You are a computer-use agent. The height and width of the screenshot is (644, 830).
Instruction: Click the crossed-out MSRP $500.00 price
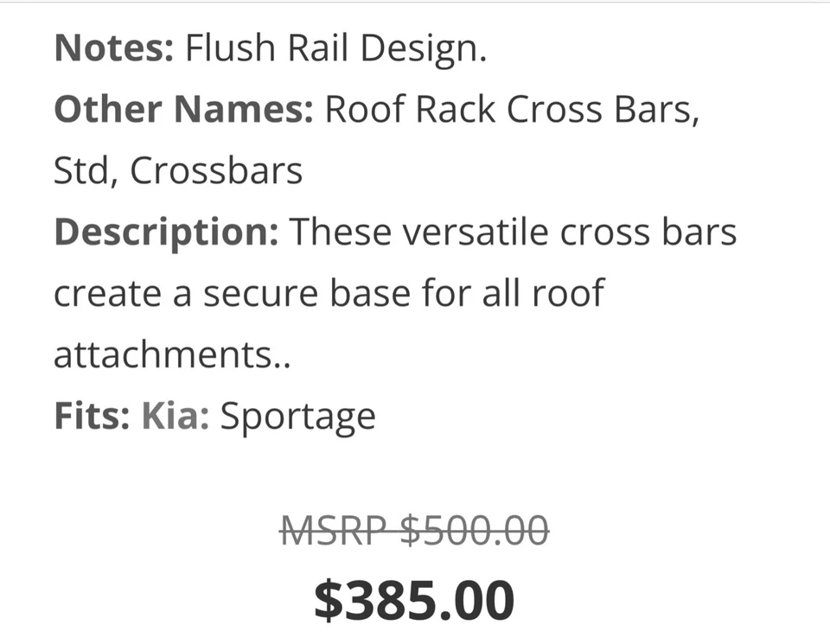(x=415, y=528)
